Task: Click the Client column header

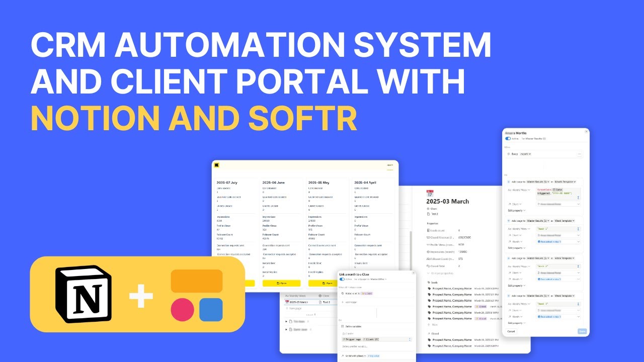Action: [x=324, y=296]
